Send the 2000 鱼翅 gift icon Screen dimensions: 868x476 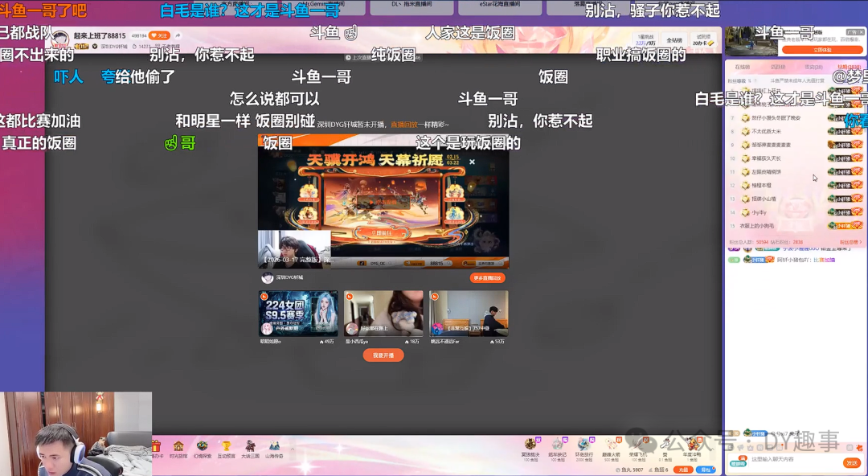point(584,445)
